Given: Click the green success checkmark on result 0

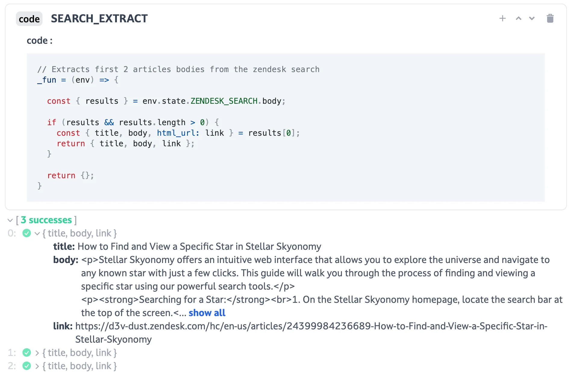Looking at the screenshot, I should click(x=27, y=233).
